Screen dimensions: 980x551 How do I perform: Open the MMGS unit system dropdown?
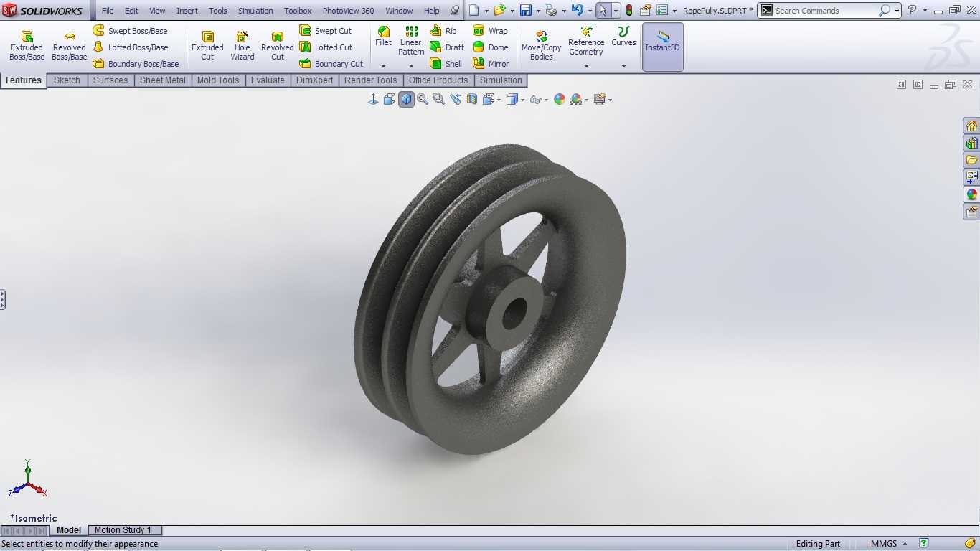(x=889, y=544)
